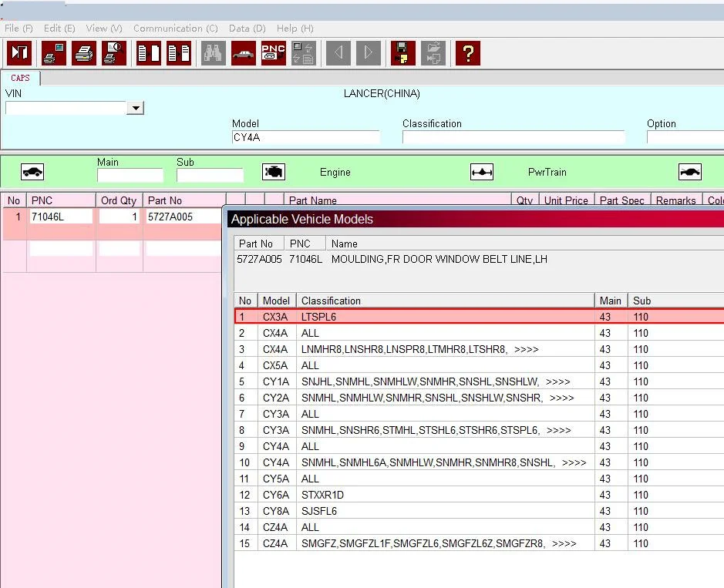Click the red car vehicle icon
Screen dimensions: 724x588
click(x=243, y=53)
